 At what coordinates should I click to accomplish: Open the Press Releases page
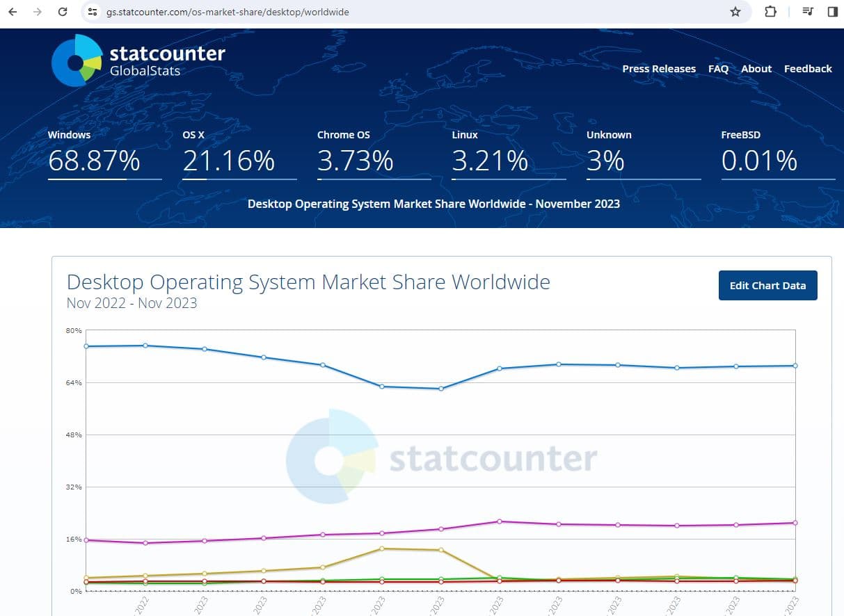[658, 69]
